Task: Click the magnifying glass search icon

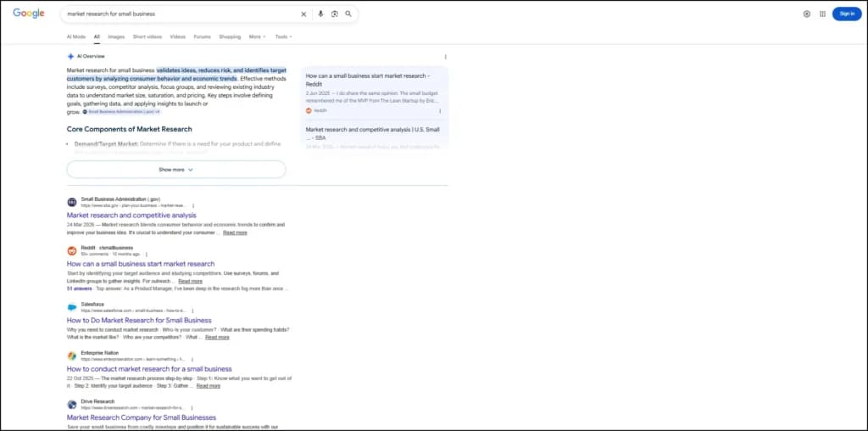Action: pyautogui.click(x=348, y=14)
